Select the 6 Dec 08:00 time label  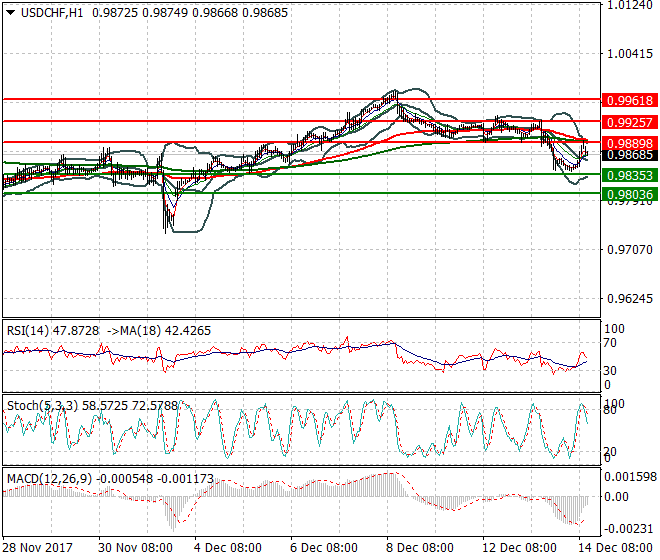(x=324, y=548)
